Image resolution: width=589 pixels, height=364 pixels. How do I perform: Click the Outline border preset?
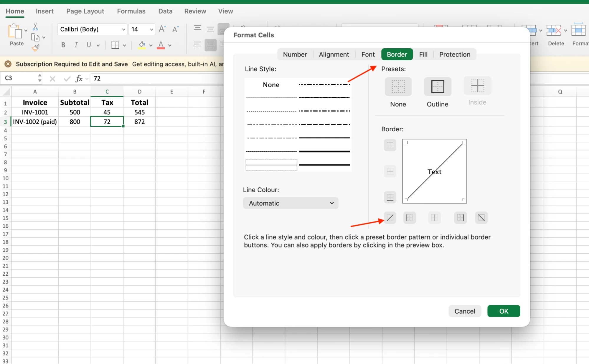(438, 87)
